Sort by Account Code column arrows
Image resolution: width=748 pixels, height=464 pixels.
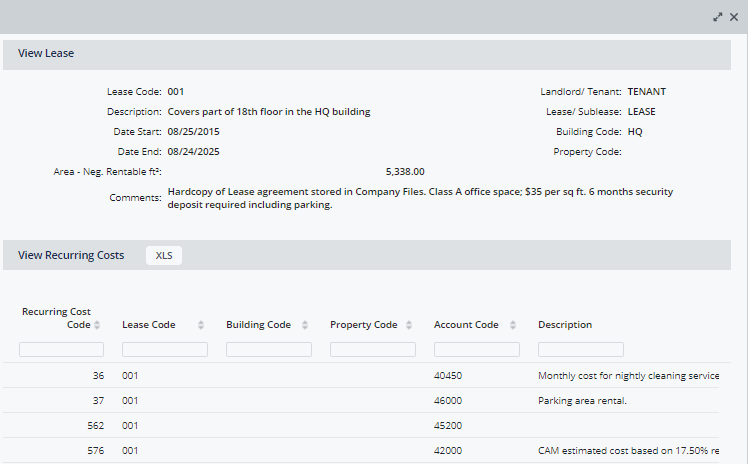513,325
